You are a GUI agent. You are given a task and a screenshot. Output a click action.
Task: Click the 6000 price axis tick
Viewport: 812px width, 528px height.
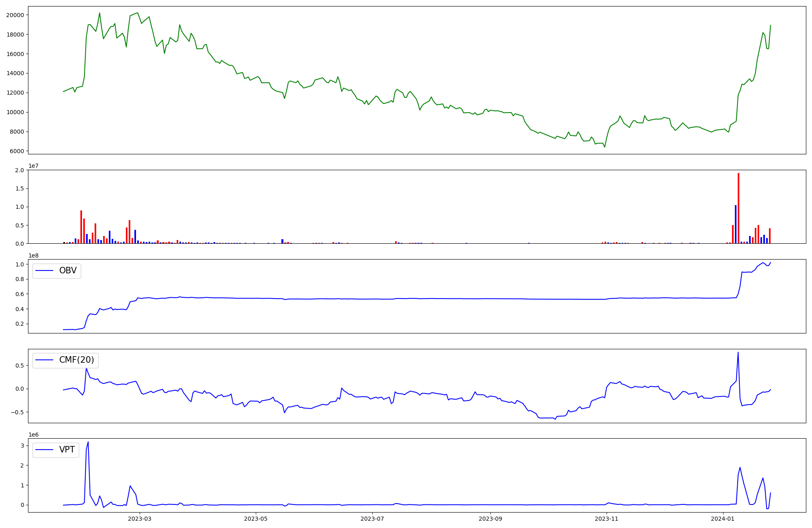click(17, 151)
